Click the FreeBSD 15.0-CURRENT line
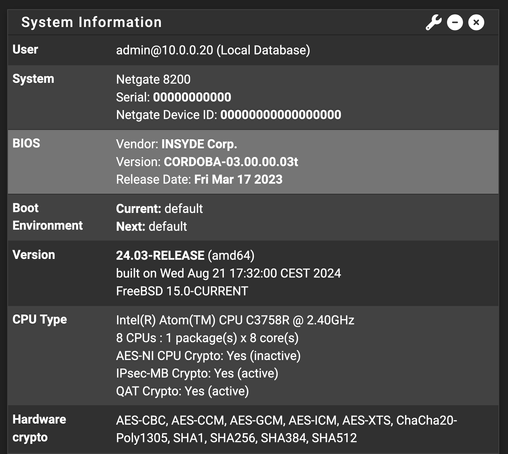The height and width of the screenshot is (454, 508). 182,291
